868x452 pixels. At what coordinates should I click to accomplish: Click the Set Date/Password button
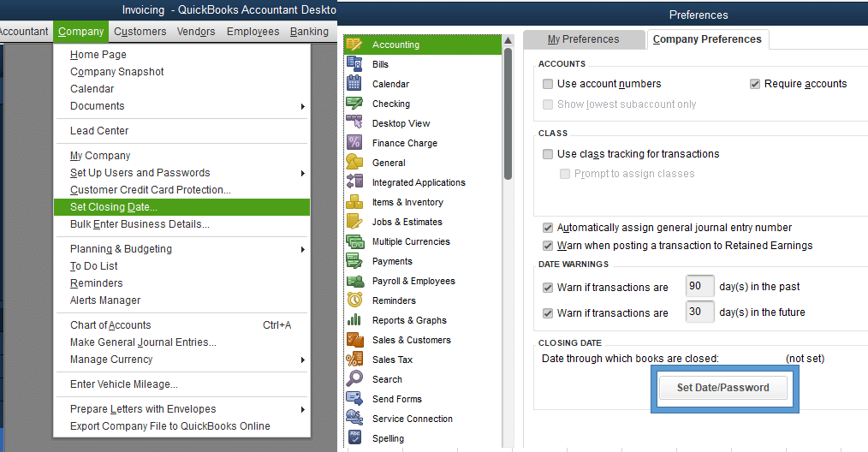pyautogui.click(x=723, y=388)
